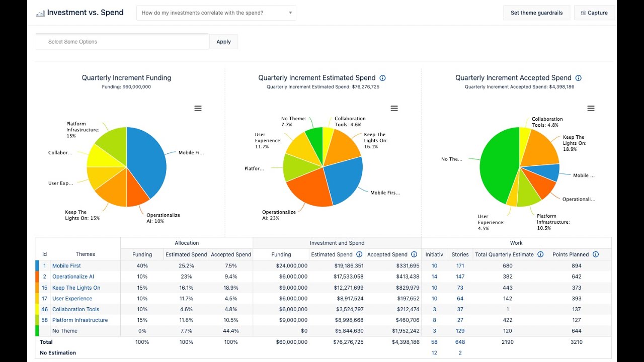Open the Accepted Spend chart hamburger menu
Viewport: 644px width, 362px height.
coord(591,109)
